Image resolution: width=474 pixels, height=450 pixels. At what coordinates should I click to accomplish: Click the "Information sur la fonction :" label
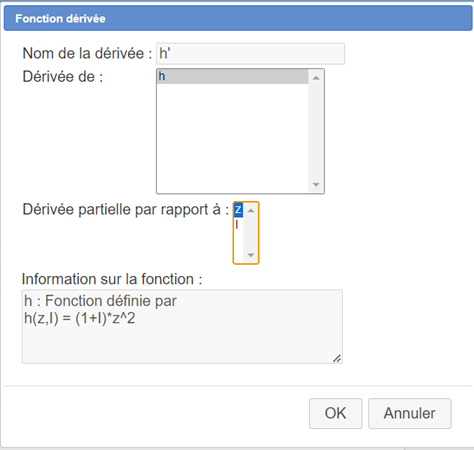(x=112, y=279)
